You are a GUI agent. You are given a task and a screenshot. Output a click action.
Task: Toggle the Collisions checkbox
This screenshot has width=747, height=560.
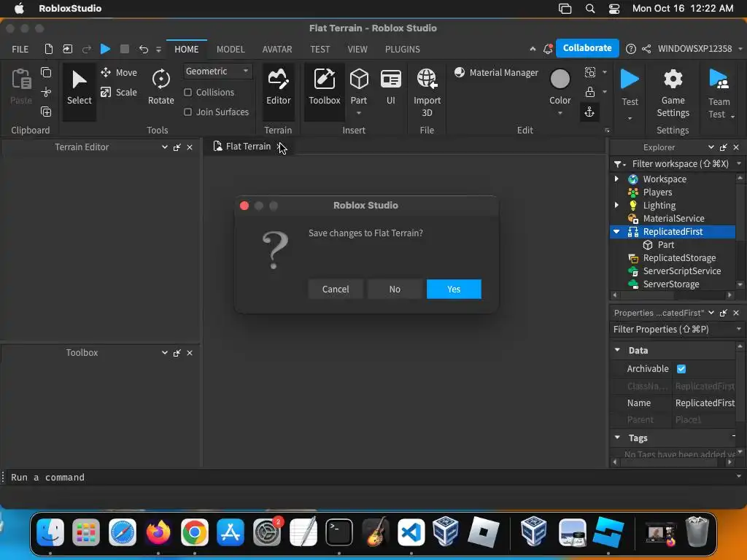(188, 93)
